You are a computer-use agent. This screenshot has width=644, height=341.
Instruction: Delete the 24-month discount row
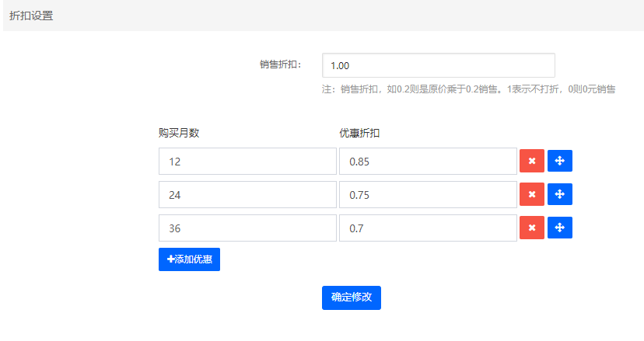(531, 194)
